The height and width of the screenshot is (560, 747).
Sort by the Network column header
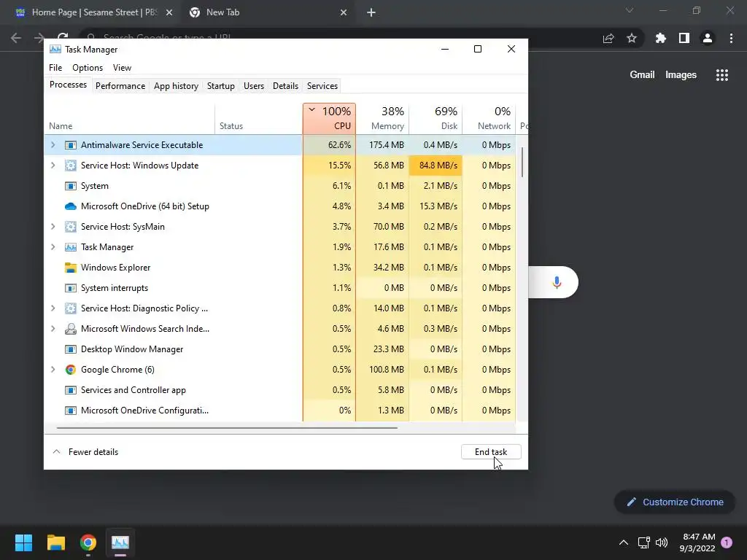pyautogui.click(x=489, y=119)
